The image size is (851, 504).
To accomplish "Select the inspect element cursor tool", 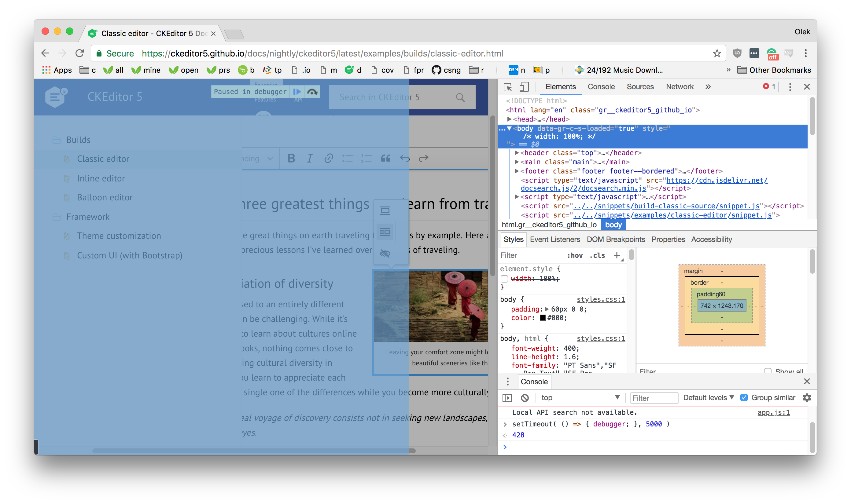I will coord(508,87).
